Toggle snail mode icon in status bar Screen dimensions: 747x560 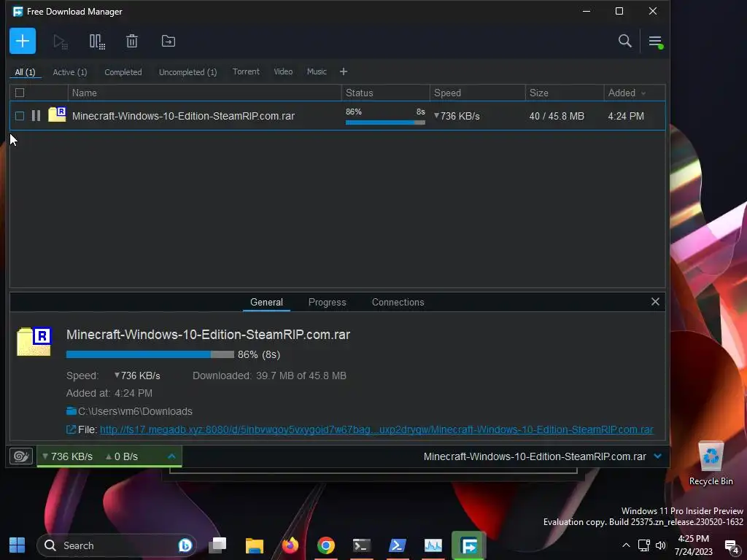point(21,456)
